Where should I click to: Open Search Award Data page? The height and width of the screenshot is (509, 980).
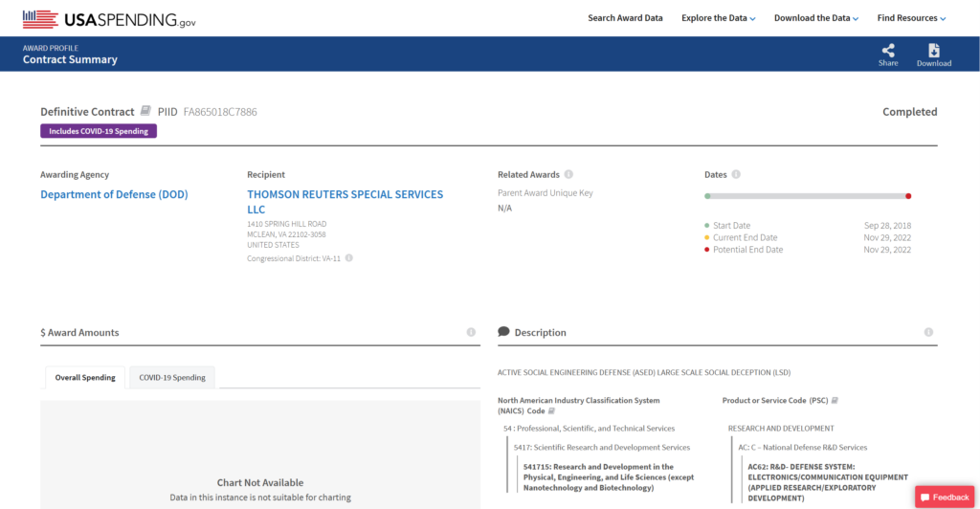[625, 18]
